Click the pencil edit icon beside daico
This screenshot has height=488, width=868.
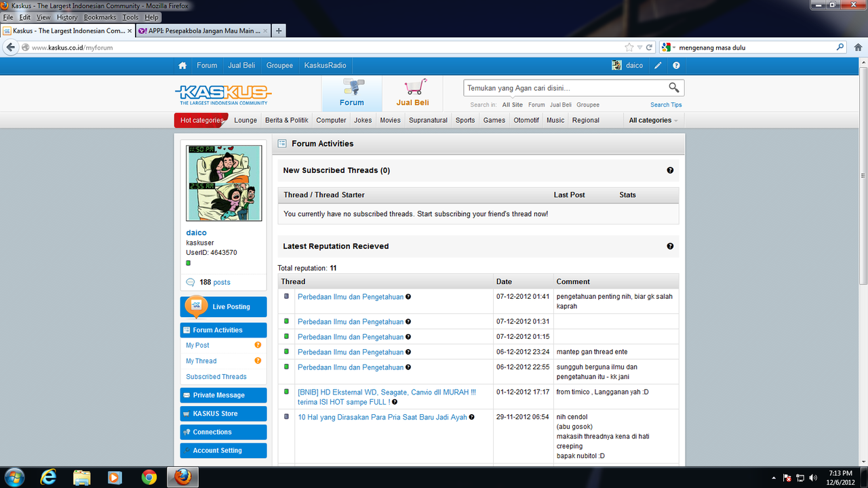click(658, 66)
